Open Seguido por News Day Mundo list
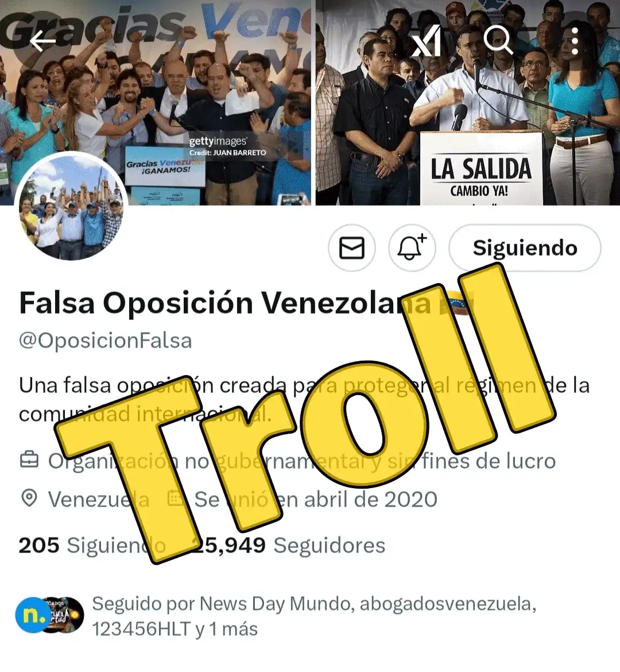 314,616
